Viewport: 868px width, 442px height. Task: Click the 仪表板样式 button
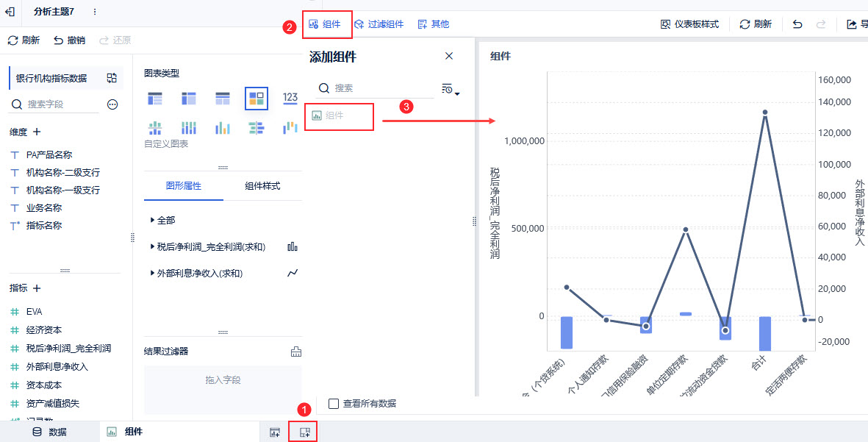[689, 24]
